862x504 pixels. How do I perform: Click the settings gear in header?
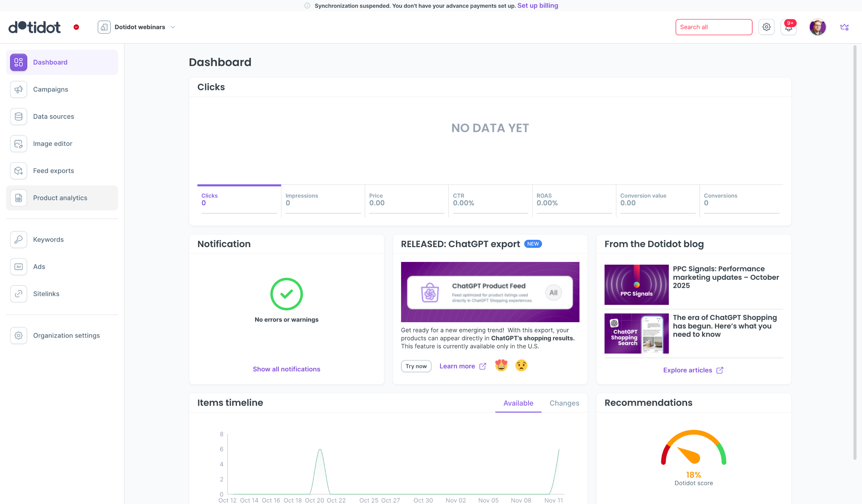click(x=766, y=27)
